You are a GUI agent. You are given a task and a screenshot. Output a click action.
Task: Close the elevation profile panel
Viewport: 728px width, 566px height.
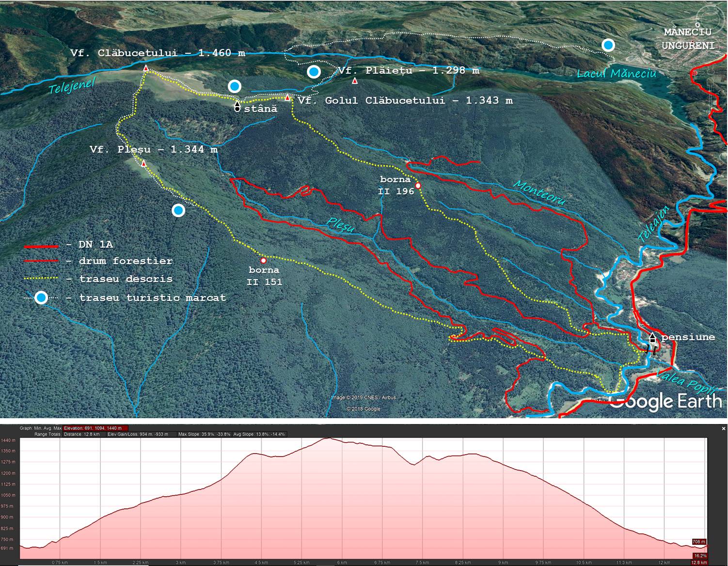click(x=724, y=428)
